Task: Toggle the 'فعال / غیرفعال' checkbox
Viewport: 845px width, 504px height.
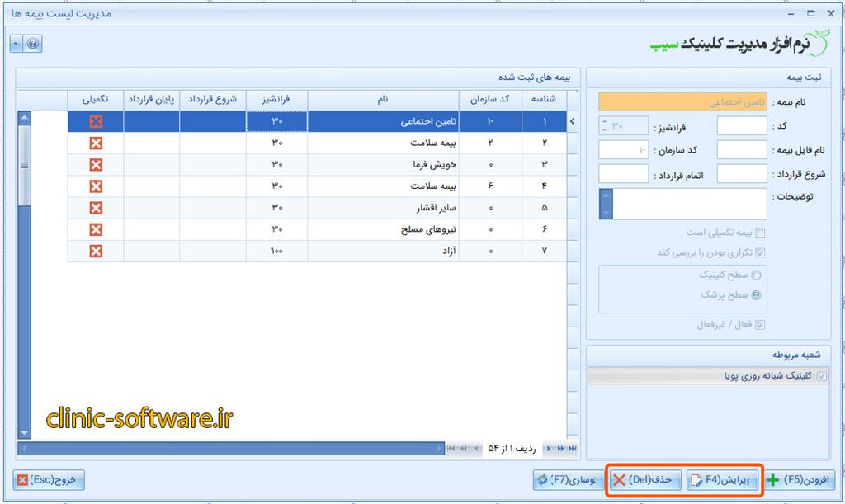Action: (x=760, y=325)
